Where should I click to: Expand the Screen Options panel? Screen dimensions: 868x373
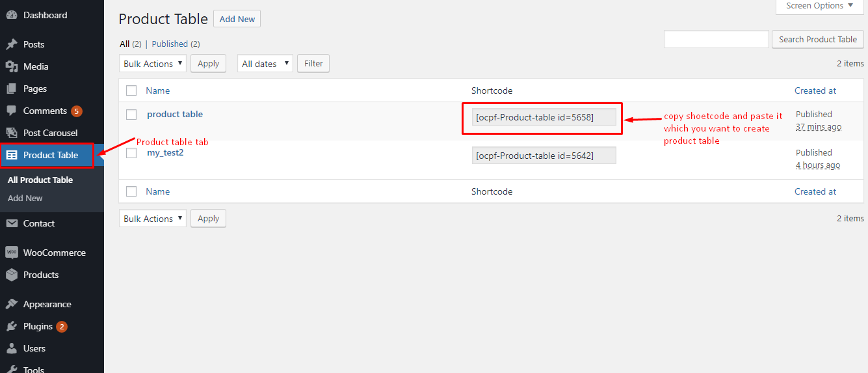tap(820, 6)
